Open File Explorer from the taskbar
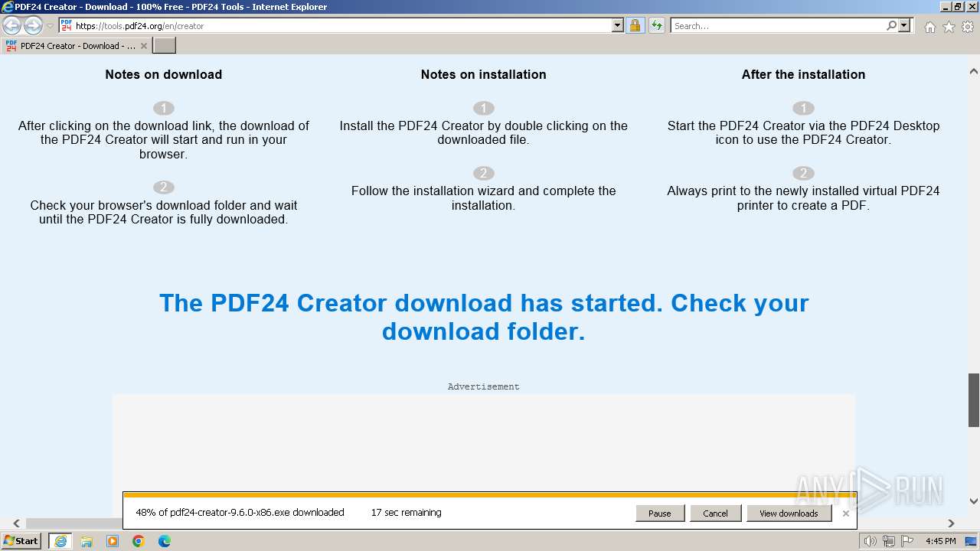Image resolution: width=980 pixels, height=551 pixels. point(87,541)
